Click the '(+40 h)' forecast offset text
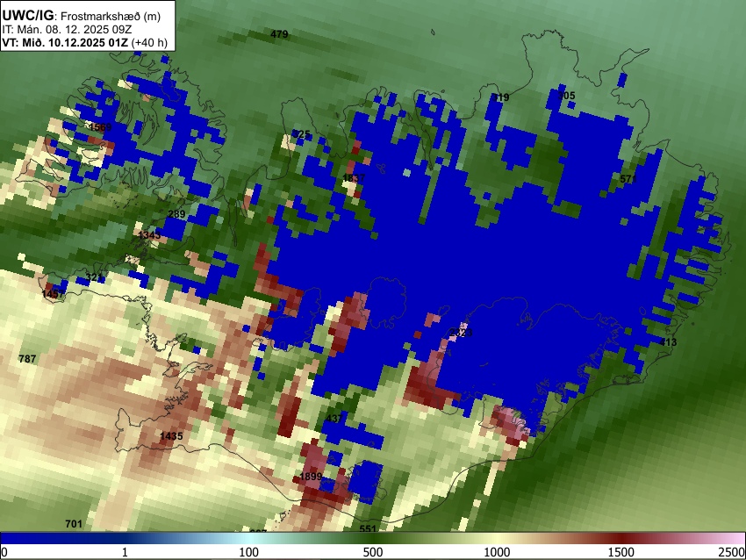Screen dimensions: 746x560 click(x=149, y=42)
